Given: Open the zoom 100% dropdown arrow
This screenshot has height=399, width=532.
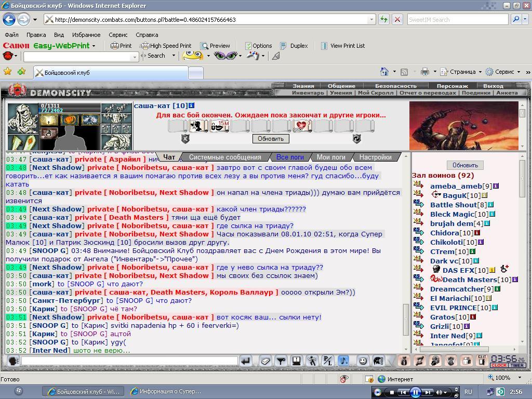Looking at the screenshot, I should pyautogui.click(x=520, y=377).
